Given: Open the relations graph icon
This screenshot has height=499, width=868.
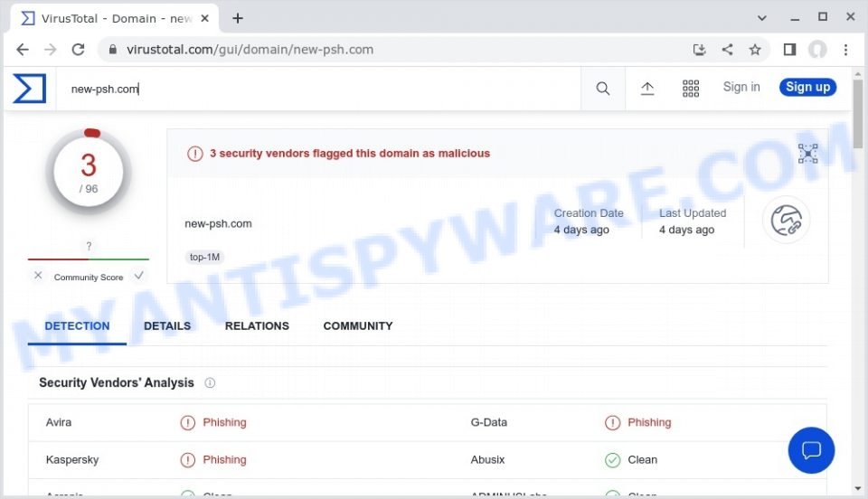Looking at the screenshot, I should pyautogui.click(x=807, y=154).
